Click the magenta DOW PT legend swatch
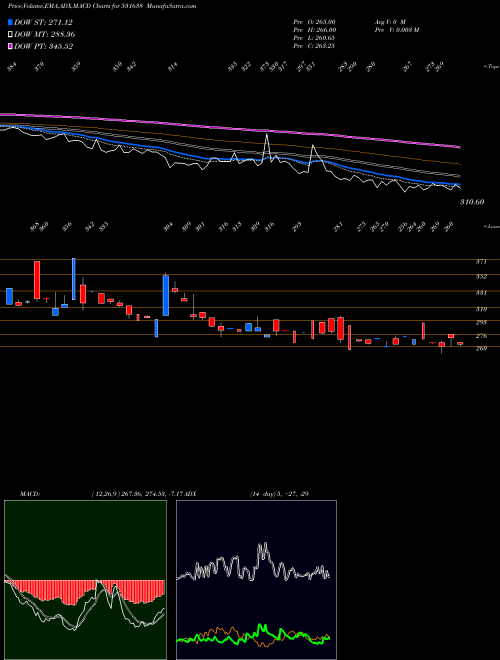Screen dimensions: 500x660 coord(11,46)
